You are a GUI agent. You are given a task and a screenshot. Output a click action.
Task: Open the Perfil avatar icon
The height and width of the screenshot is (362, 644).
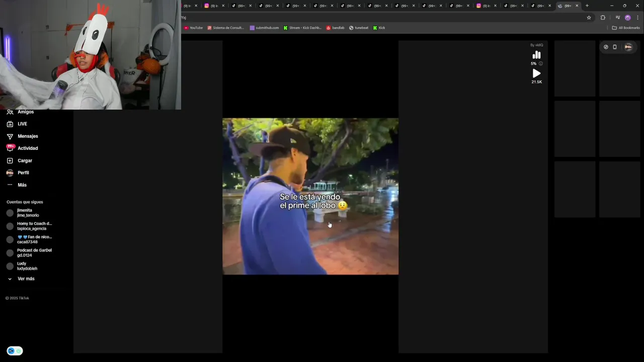click(10, 172)
